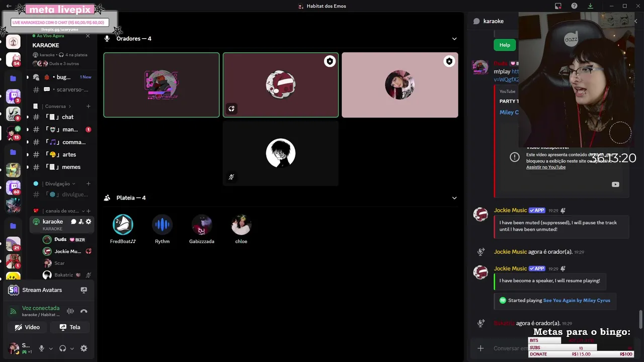
Task: Collapse the Plateia section chevron
Action: click(x=454, y=198)
